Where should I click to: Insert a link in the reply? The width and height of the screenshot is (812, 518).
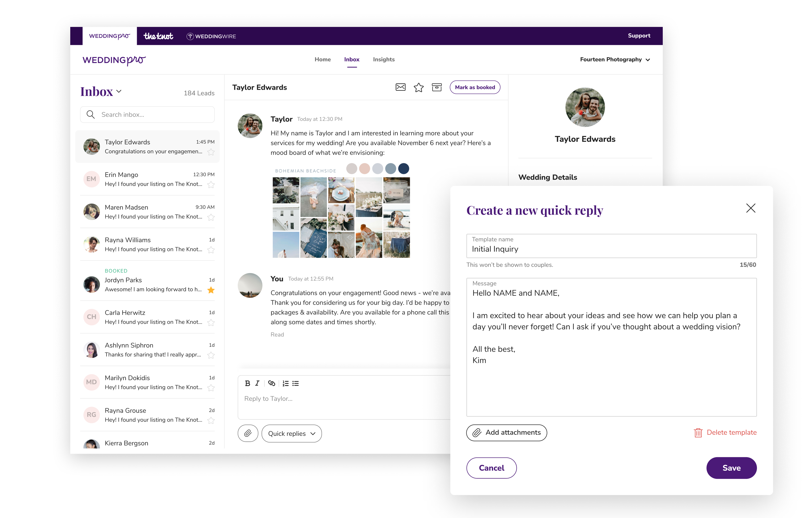(271, 383)
